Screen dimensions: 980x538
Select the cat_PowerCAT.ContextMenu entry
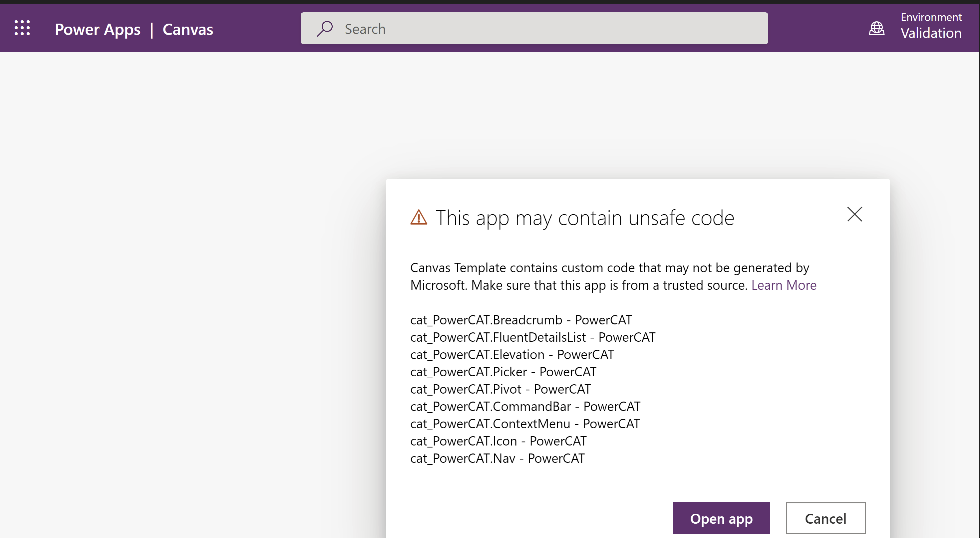tap(524, 424)
